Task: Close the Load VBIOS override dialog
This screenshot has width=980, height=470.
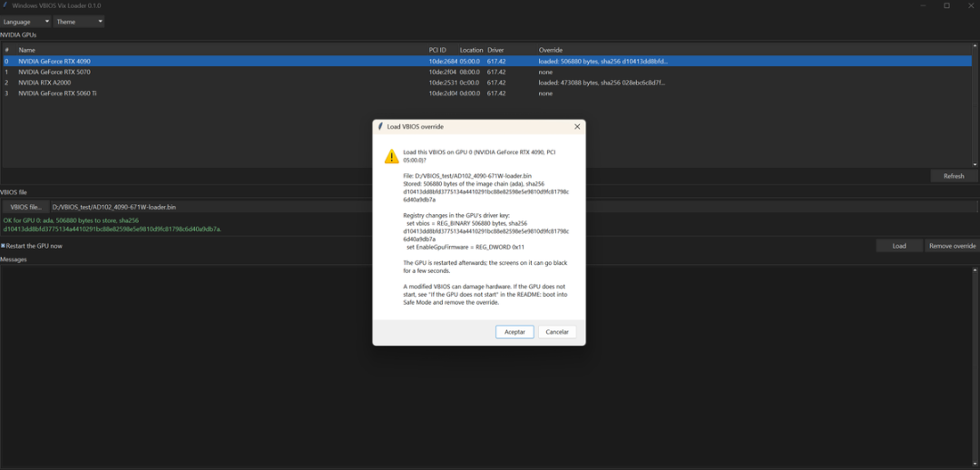Action: pyautogui.click(x=577, y=126)
